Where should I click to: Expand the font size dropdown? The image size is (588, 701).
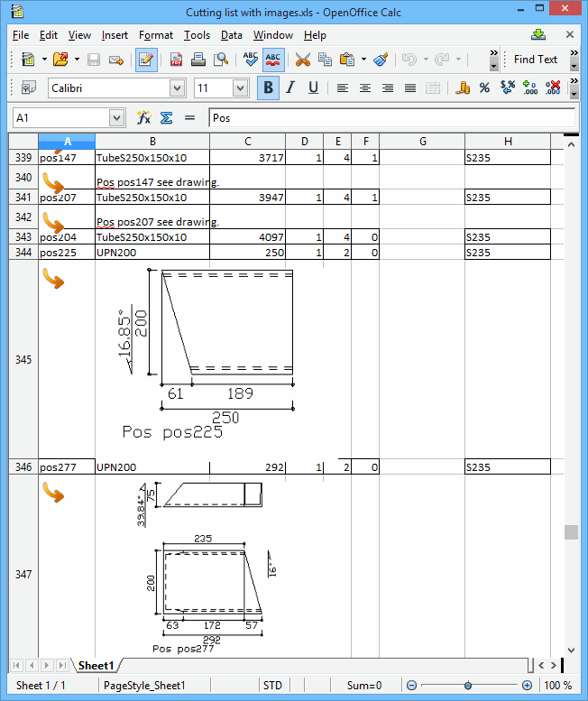coord(240,88)
